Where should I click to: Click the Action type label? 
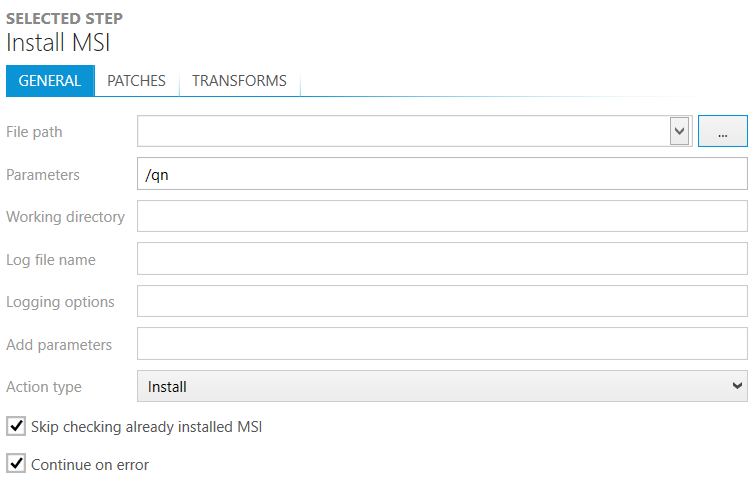[44, 387]
